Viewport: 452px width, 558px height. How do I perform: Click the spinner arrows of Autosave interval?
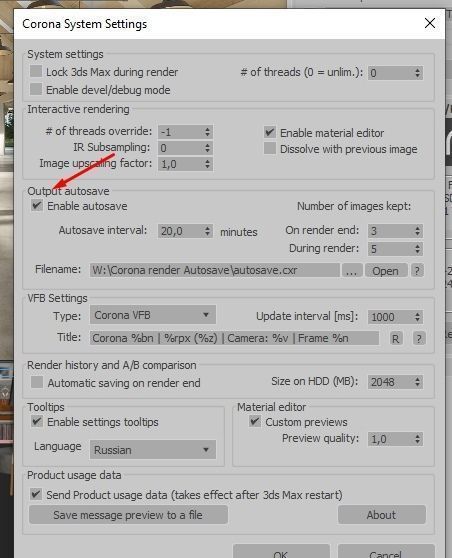pyautogui.click(x=207, y=231)
